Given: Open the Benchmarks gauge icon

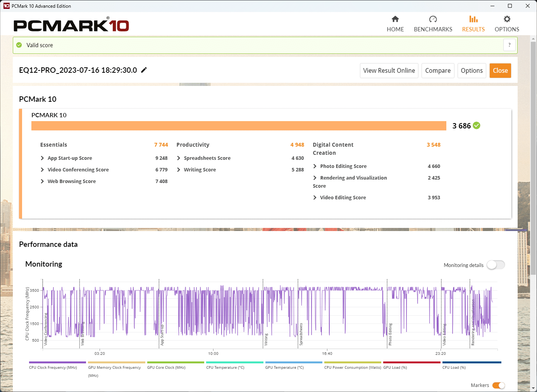Looking at the screenshot, I should tap(433, 19).
